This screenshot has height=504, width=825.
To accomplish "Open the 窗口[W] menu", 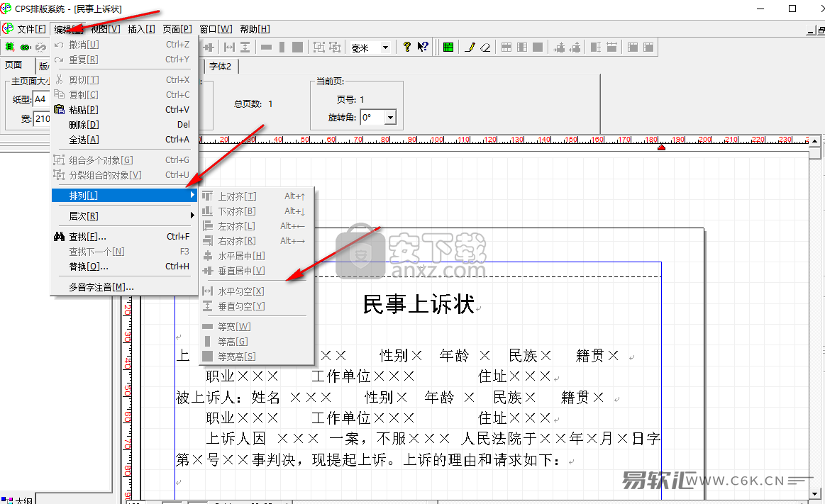I will (x=216, y=29).
